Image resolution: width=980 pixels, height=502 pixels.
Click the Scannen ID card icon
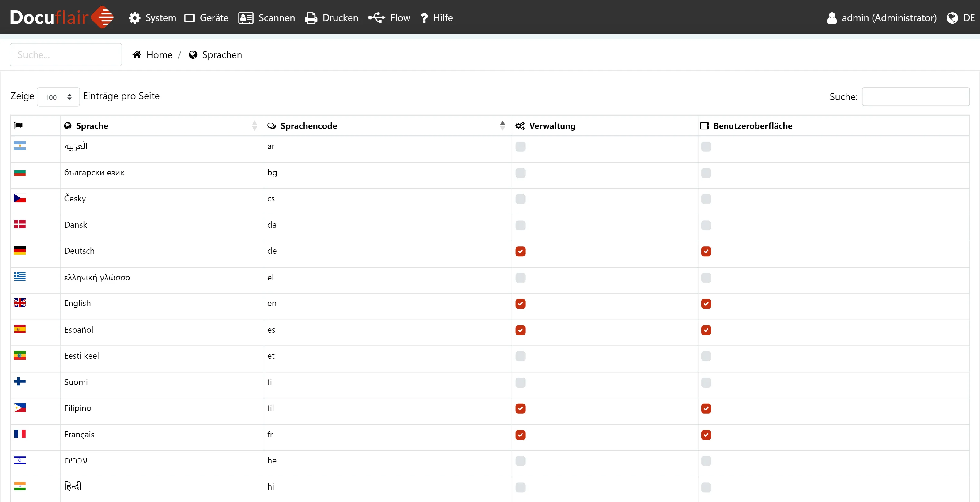pyautogui.click(x=246, y=18)
